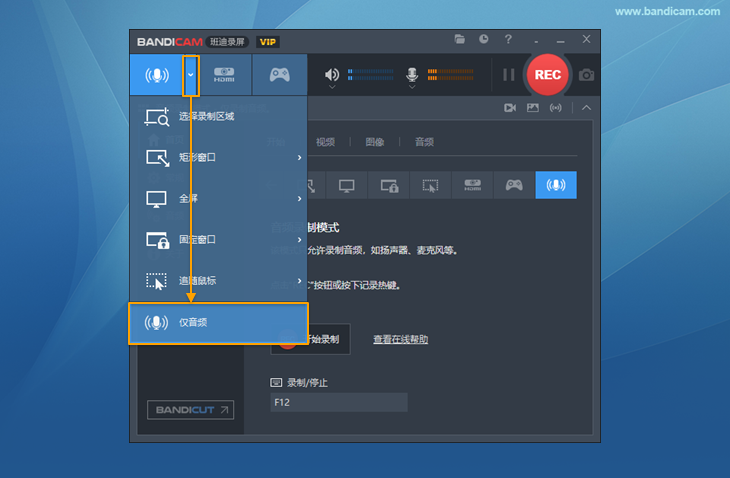
Task: Select the audio-only recording mode button
Action: (156, 75)
